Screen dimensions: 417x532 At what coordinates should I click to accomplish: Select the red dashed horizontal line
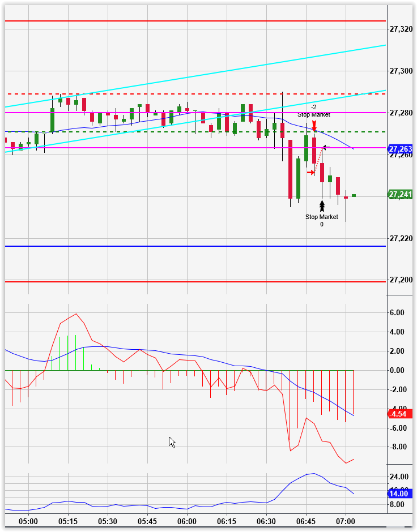pyautogui.click(x=195, y=93)
